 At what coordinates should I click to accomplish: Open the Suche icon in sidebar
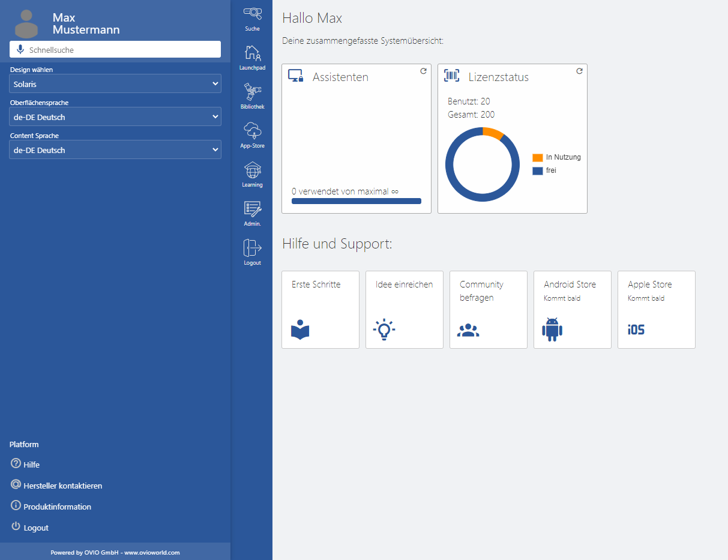252,12
